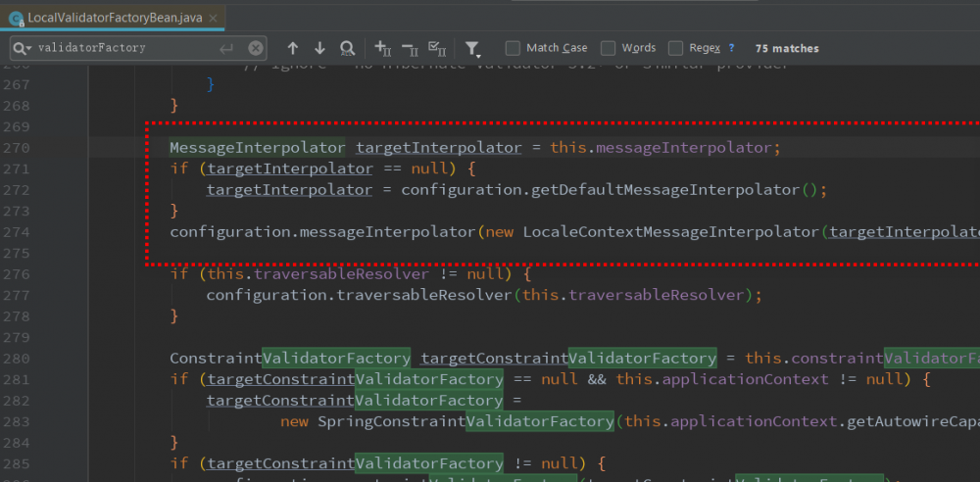980x482 pixels.
Task: Unselect occurrence icon in search bar
Action: tap(411, 48)
